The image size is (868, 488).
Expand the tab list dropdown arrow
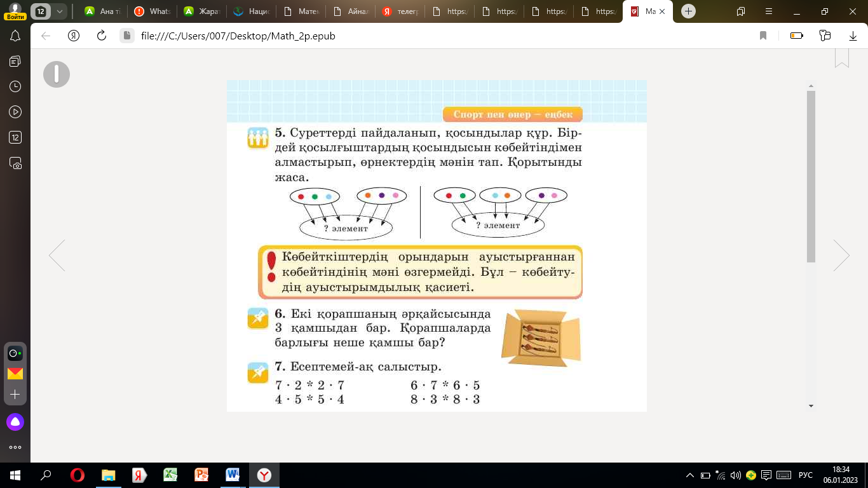coord(59,11)
